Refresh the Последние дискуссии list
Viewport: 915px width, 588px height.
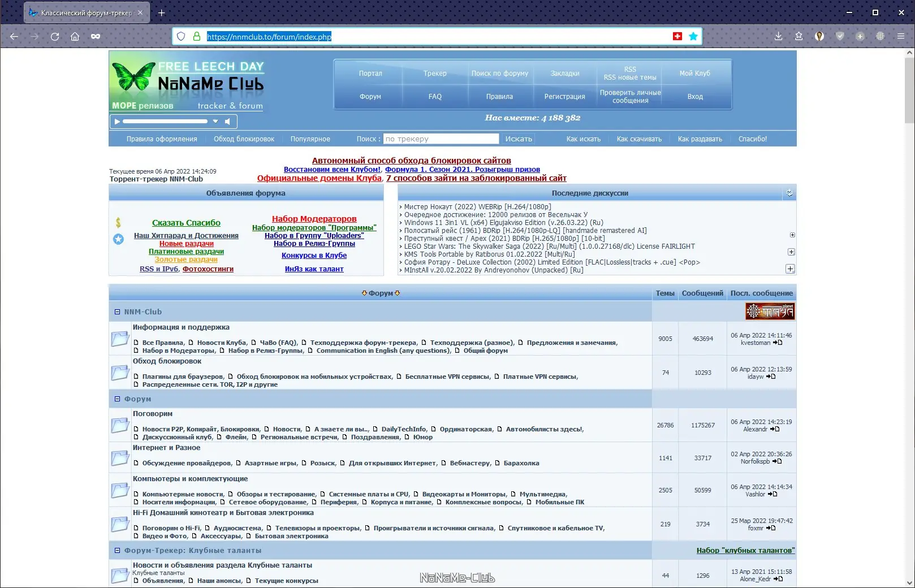[789, 193]
